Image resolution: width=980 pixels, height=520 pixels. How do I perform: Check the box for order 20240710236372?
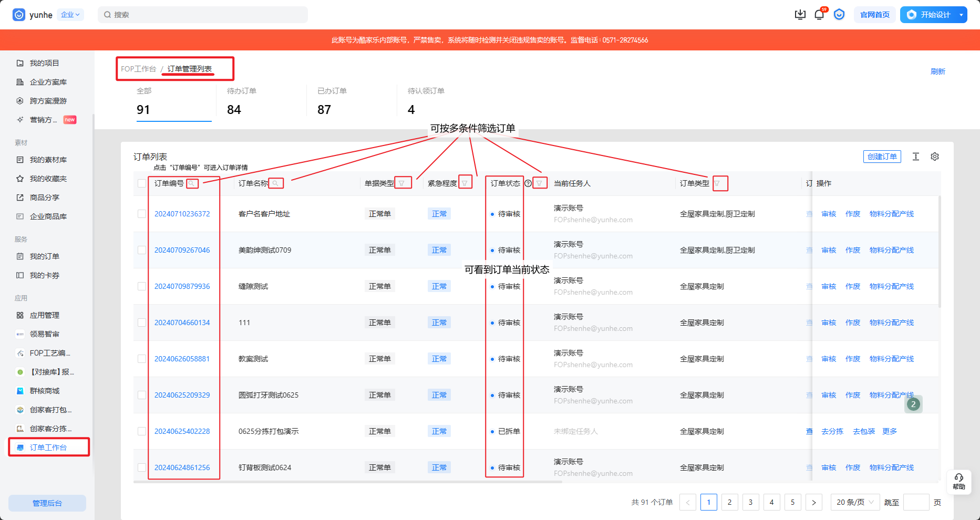pos(142,214)
